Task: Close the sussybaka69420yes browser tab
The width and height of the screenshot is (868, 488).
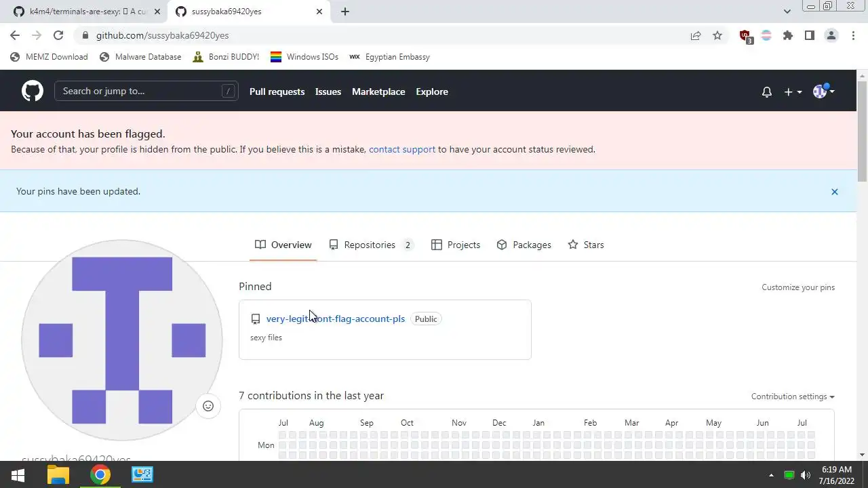Action: pos(320,12)
